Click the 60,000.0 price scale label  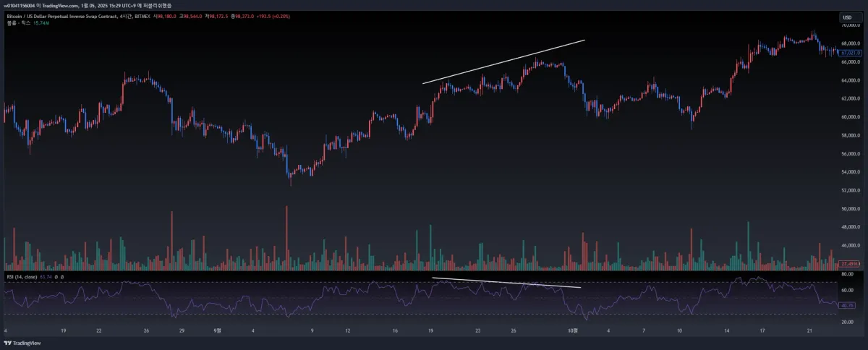pyautogui.click(x=851, y=117)
